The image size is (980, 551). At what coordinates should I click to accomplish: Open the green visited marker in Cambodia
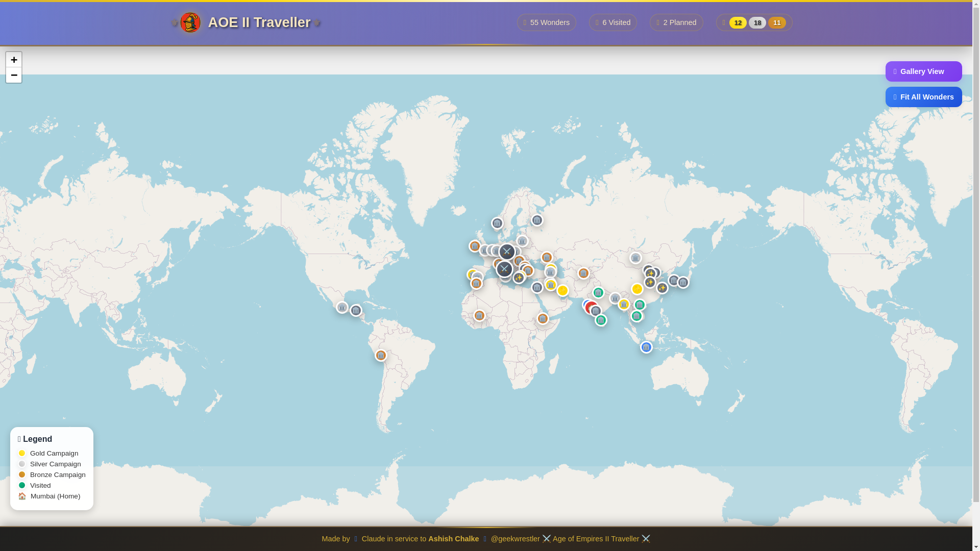click(636, 316)
